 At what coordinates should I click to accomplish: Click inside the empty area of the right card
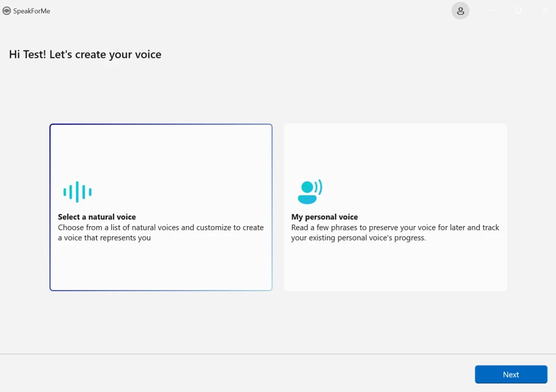pos(395,269)
